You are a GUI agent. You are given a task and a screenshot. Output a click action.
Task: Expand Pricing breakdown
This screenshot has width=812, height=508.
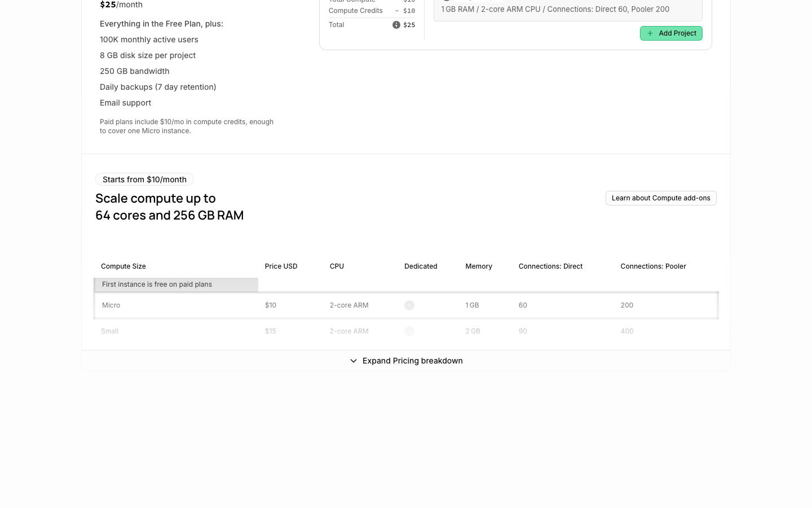pyautogui.click(x=406, y=361)
